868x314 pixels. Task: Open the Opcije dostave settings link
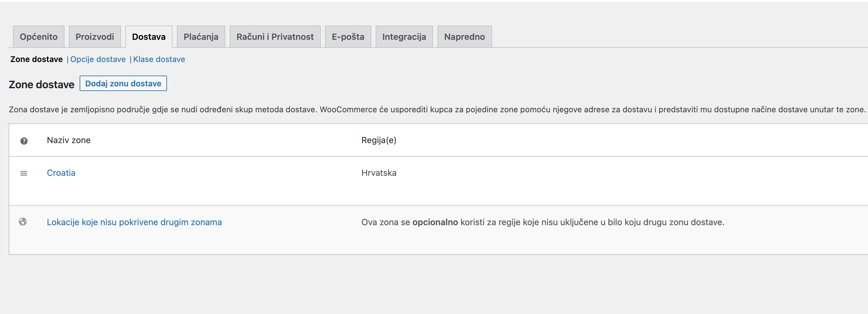coord(98,59)
